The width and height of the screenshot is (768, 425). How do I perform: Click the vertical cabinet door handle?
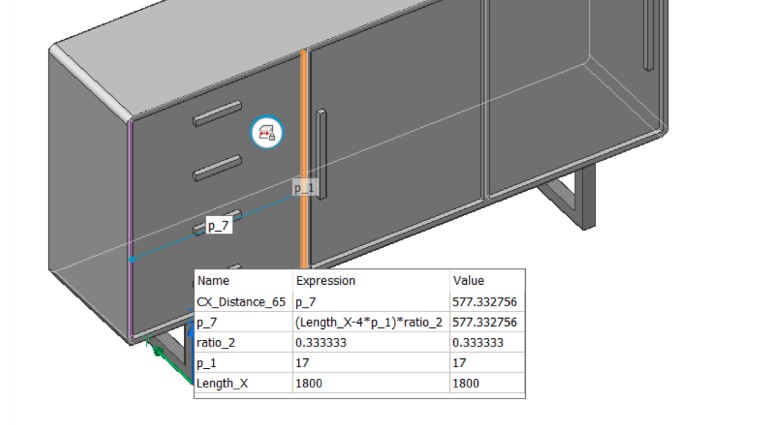(321, 154)
